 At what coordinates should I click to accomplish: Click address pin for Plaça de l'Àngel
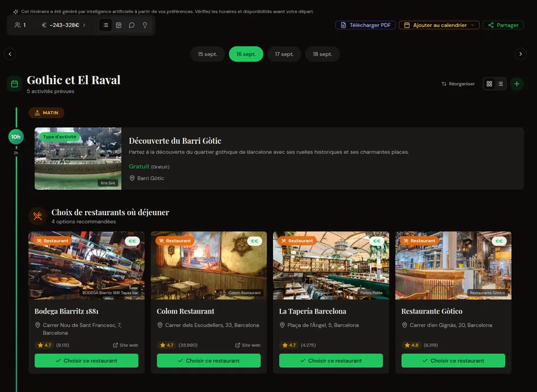pyautogui.click(x=282, y=325)
